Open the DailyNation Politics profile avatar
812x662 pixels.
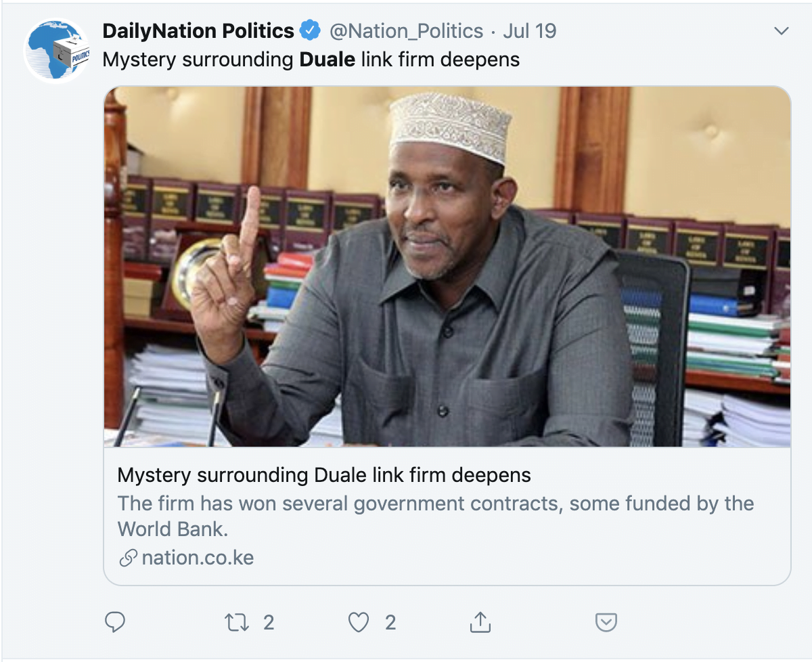click(x=57, y=51)
